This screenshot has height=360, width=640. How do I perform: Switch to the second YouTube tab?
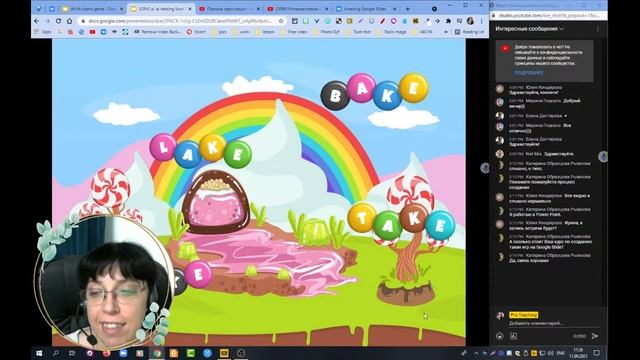tap(297, 9)
